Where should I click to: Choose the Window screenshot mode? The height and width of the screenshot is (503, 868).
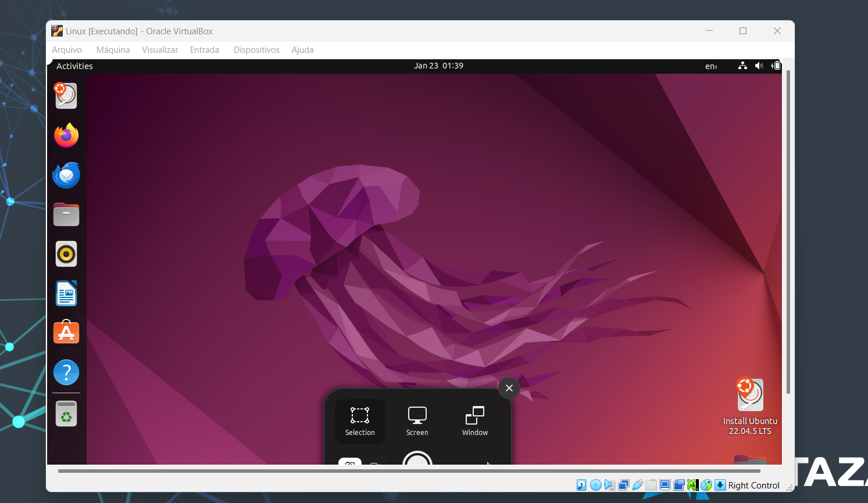[x=475, y=421]
